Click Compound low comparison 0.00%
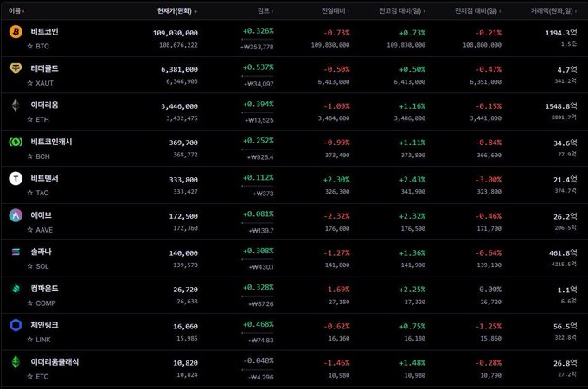The height and width of the screenshot is (389, 588). (x=489, y=290)
